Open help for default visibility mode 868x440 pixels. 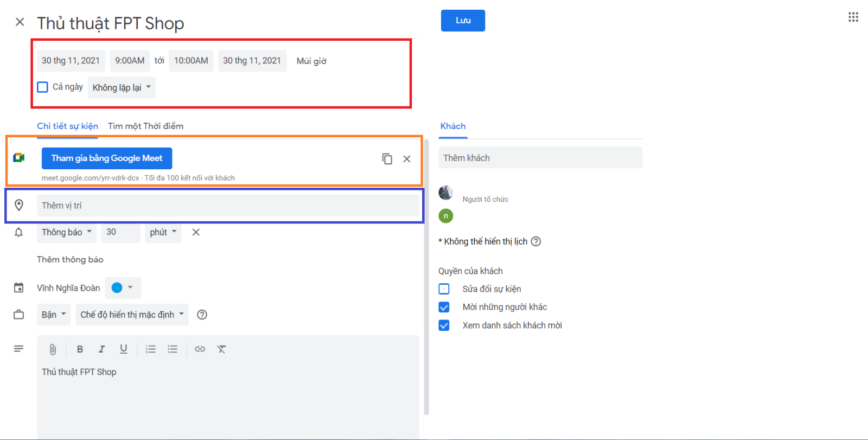click(x=202, y=315)
